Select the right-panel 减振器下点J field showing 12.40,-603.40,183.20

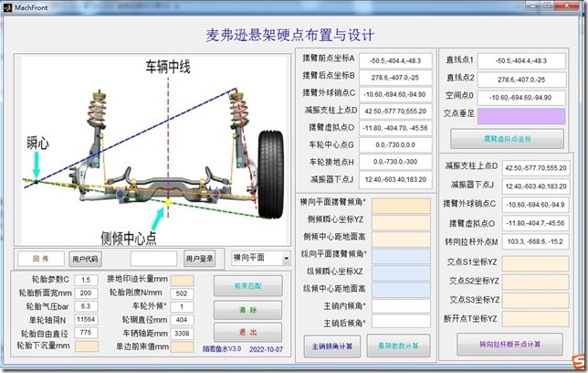coord(535,186)
